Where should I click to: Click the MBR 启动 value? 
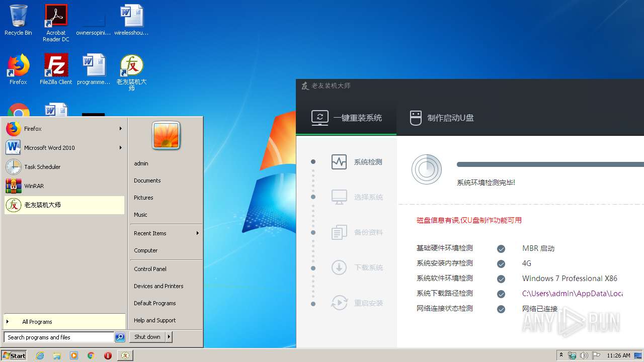pos(538,248)
